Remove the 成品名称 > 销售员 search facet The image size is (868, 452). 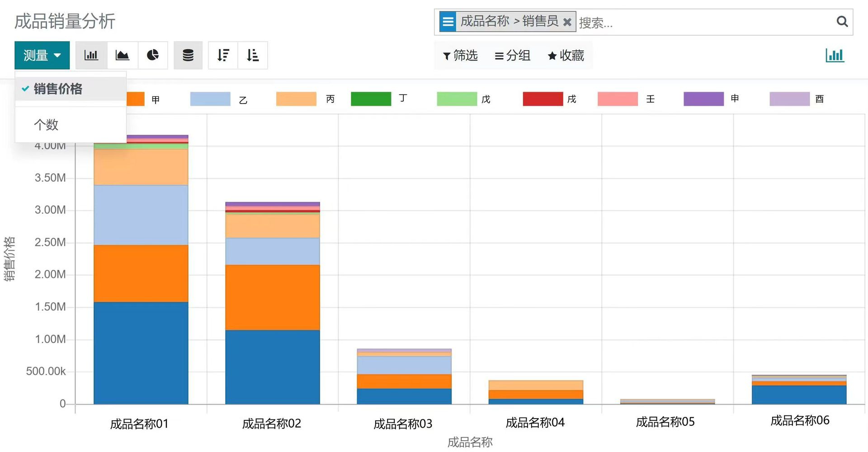(567, 22)
